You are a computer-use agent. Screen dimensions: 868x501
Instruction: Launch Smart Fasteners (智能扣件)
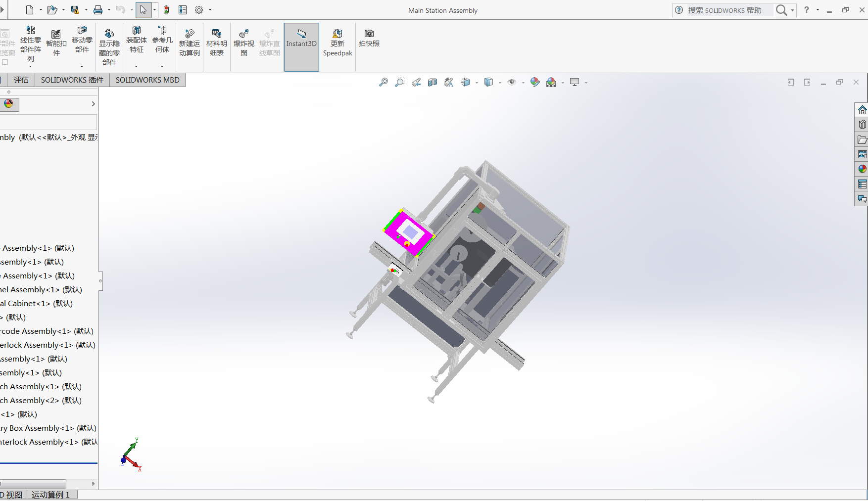pyautogui.click(x=56, y=43)
